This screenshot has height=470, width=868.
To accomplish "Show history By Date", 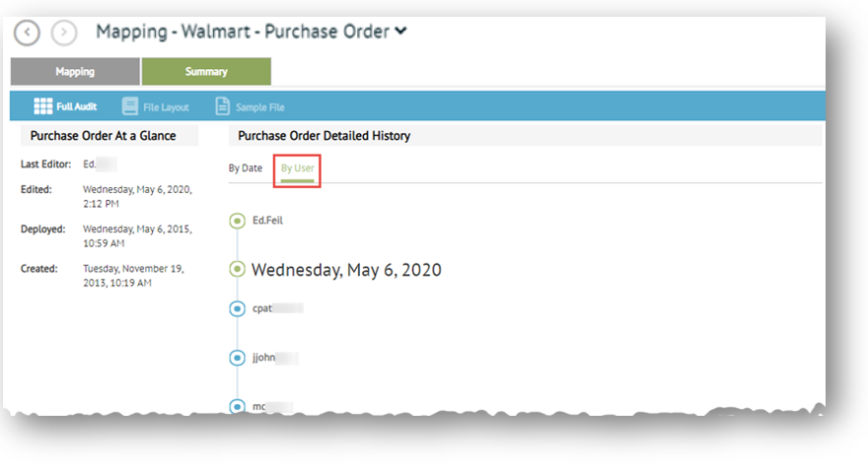I will point(246,168).
